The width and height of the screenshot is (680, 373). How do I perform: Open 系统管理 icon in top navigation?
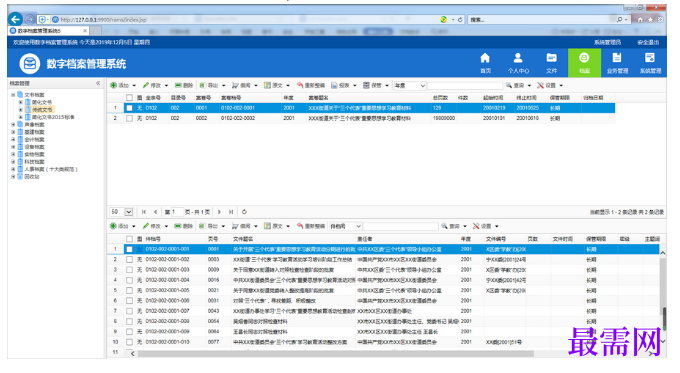coord(650,63)
